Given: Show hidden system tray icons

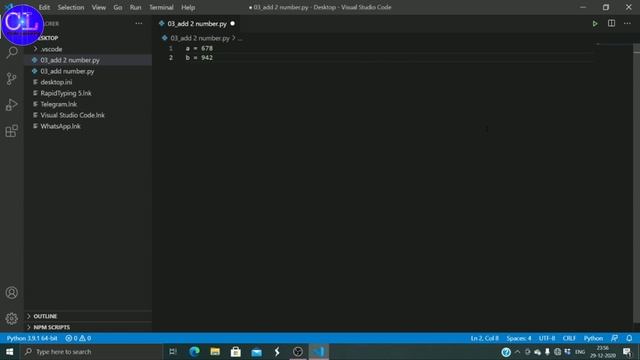Looking at the screenshot, I should 518,351.
